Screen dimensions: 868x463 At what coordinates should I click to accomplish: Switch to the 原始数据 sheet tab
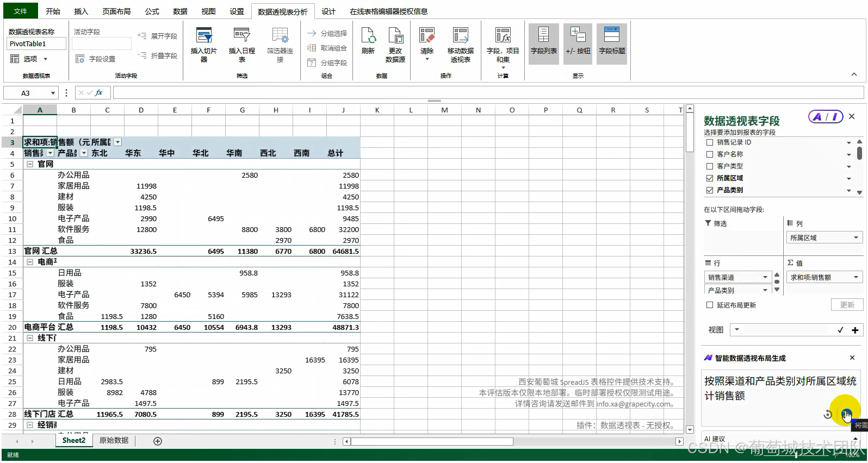[114, 440]
